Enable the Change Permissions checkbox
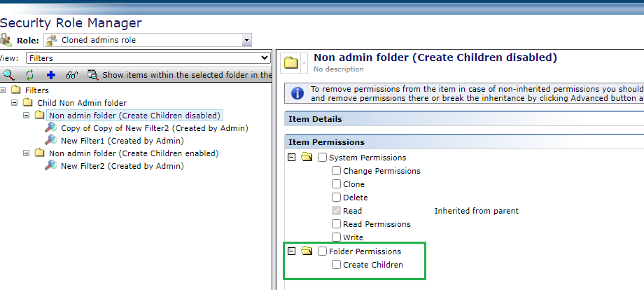Image resolution: width=644 pixels, height=290 pixels. click(x=337, y=171)
